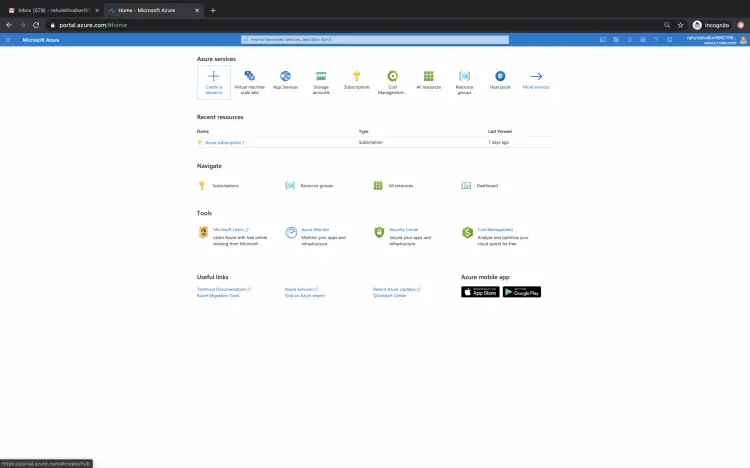Open Recent Azure Updates link

click(397, 290)
